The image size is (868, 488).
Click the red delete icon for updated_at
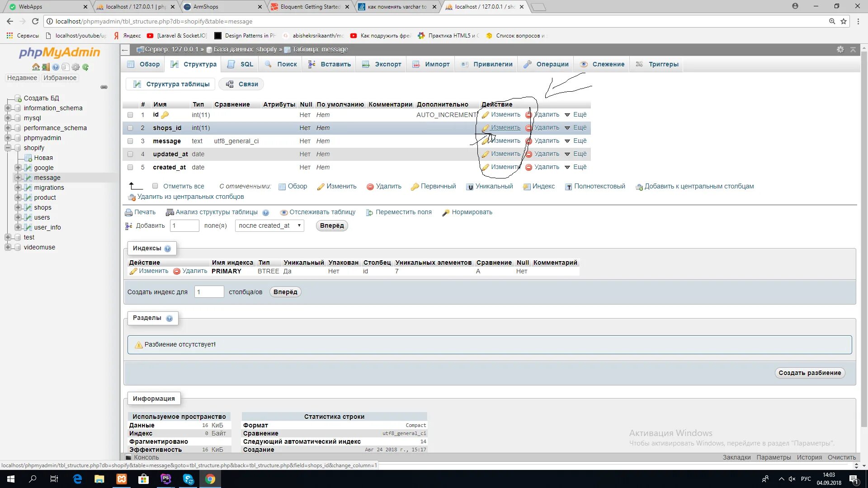click(528, 154)
